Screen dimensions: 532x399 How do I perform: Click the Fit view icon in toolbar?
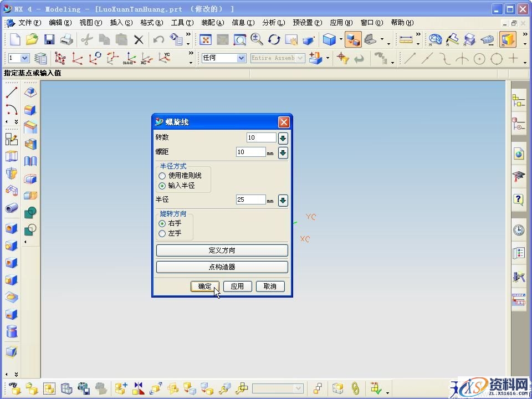pos(206,39)
